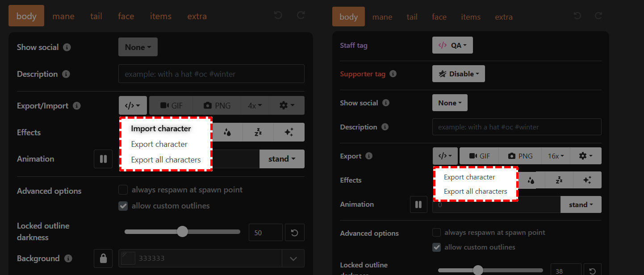Trigger the zzz sleep effect in the right panel
This screenshot has height=275, width=644.
click(559, 180)
